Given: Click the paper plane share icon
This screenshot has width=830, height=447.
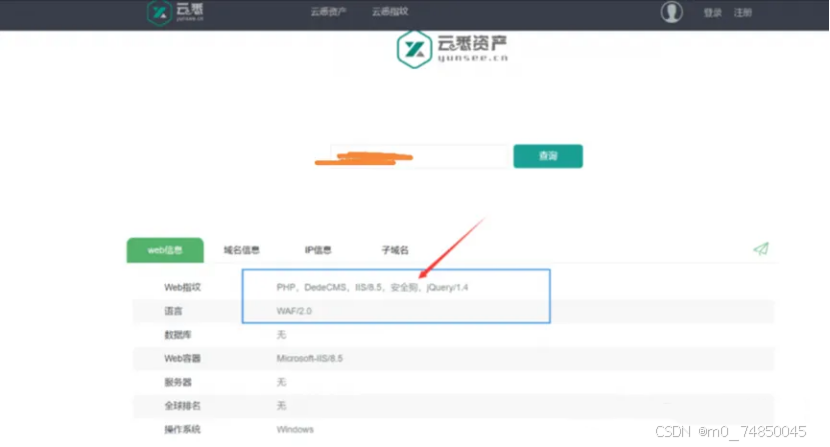Looking at the screenshot, I should pos(761,249).
